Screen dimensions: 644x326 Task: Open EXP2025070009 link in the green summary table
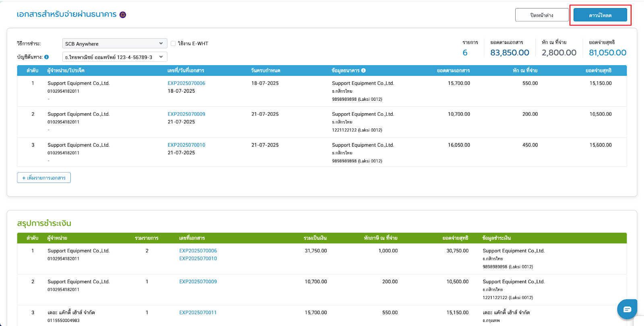[198, 282]
